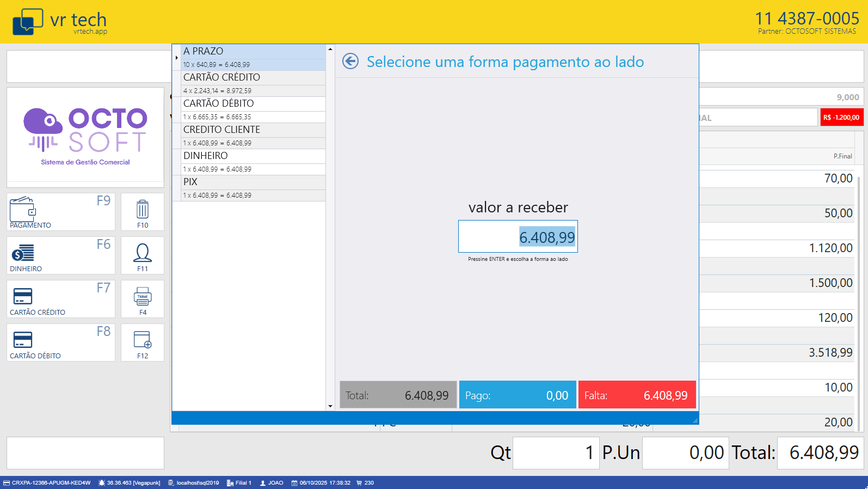Click the trash can icon (F10)
The width and height of the screenshot is (868, 489).
point(143,210)
